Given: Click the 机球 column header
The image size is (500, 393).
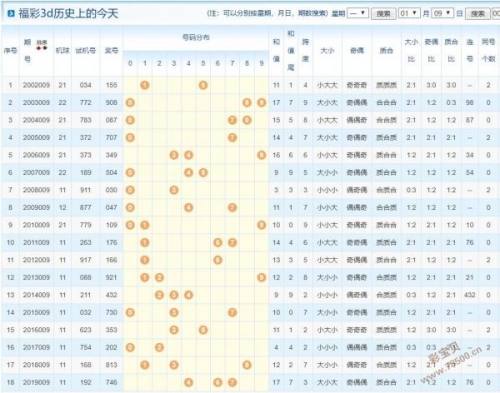Looking at the screenshot, I should pyautogui.click(x=62, y=51).
